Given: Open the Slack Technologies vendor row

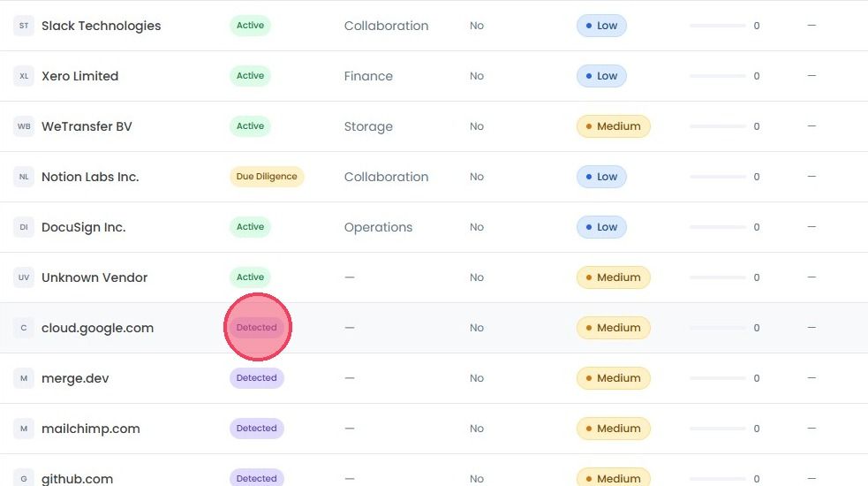Looking at the screenshot, I should (434, 26).
